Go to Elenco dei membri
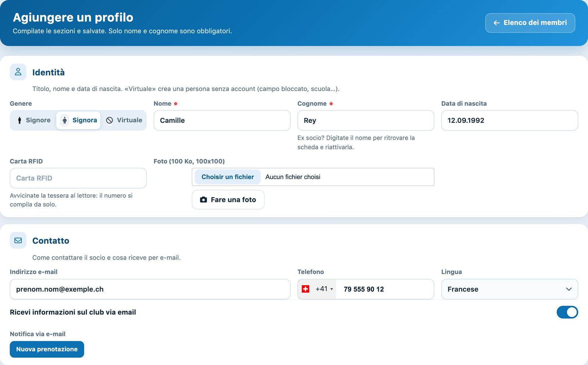Screen dimensions: 588x365 pos(530,23)
